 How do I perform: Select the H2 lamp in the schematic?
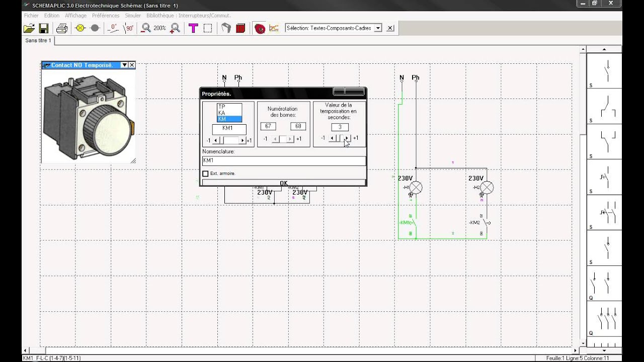486,188
